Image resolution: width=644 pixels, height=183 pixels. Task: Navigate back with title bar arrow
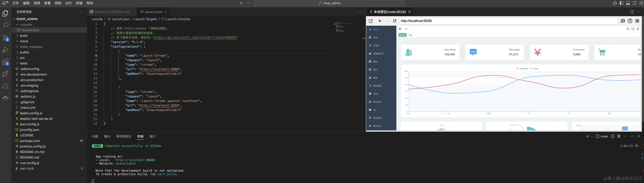(241, 3)
